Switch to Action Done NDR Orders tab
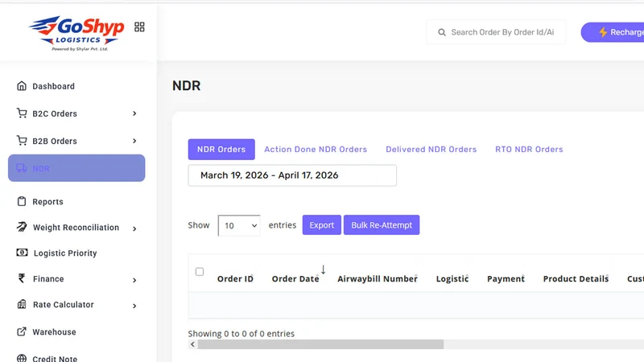 pyautogui.click(x=316, y=150)
